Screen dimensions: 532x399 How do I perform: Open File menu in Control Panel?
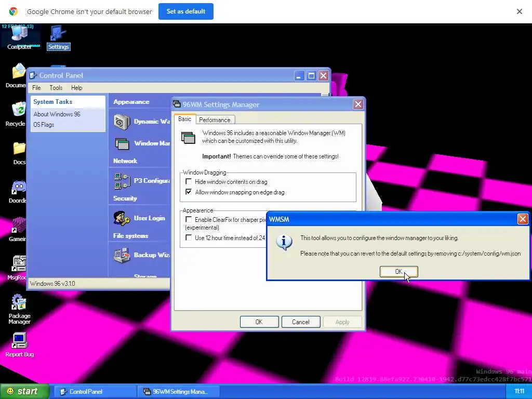(36, 87)
